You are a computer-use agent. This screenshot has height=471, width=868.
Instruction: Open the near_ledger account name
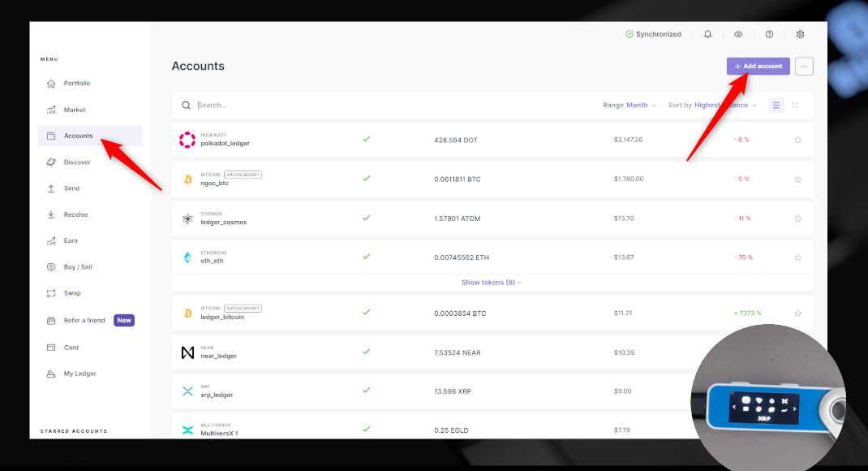click(x=218, y=356)
